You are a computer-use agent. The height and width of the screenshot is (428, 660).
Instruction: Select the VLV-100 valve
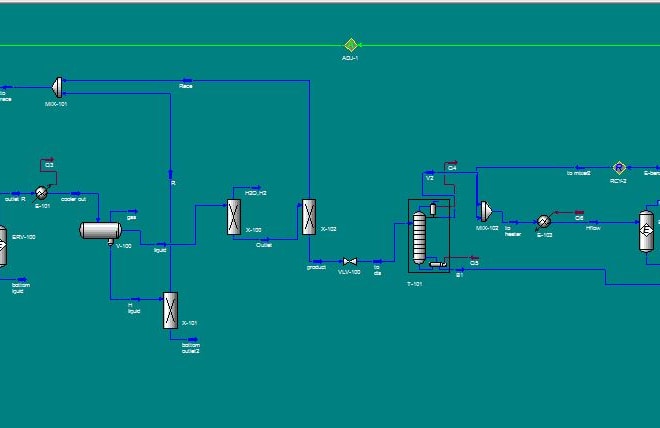[350, 261]
